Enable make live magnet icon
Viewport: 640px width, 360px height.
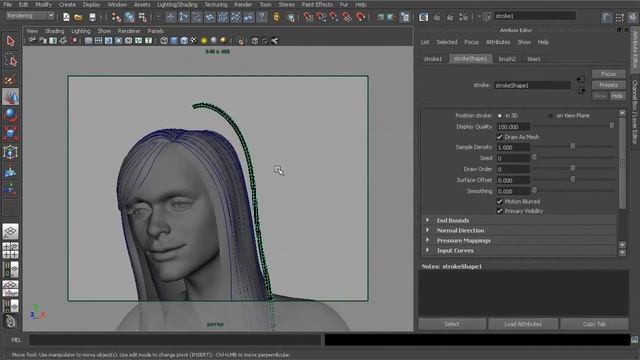(360, 17)
